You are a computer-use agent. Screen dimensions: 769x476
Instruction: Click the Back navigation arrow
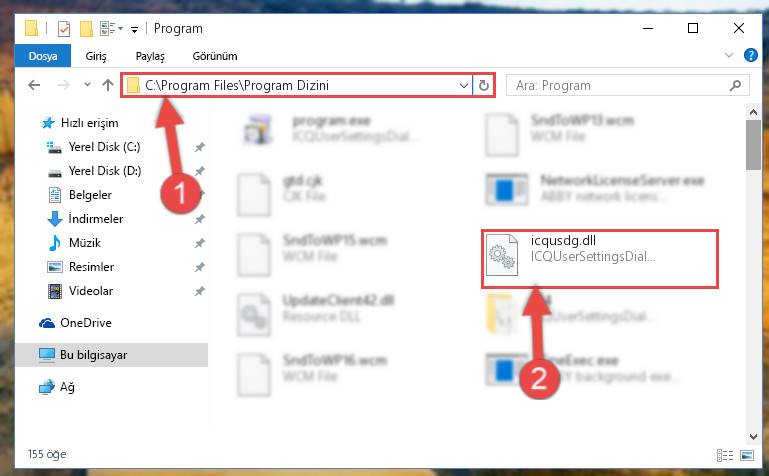34,85
